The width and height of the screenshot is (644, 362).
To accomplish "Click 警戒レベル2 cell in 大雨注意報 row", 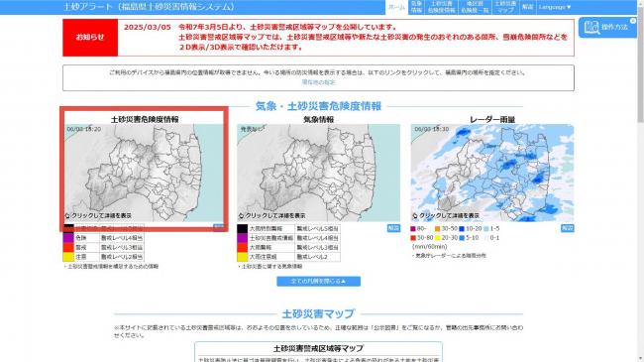I will [317, 257].
